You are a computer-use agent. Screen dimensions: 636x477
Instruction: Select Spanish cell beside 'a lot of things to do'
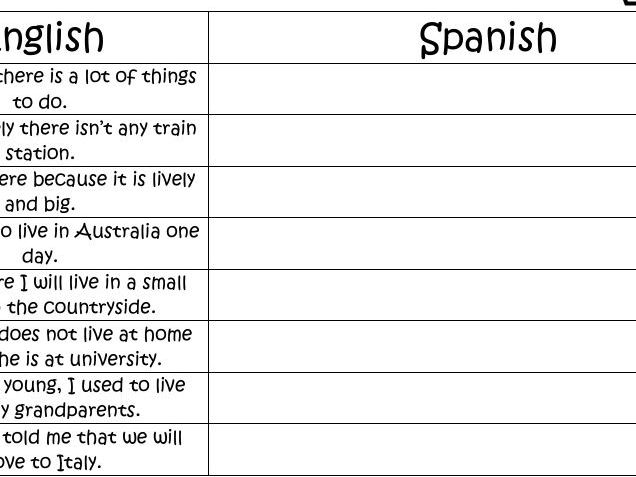click(422, 89)
